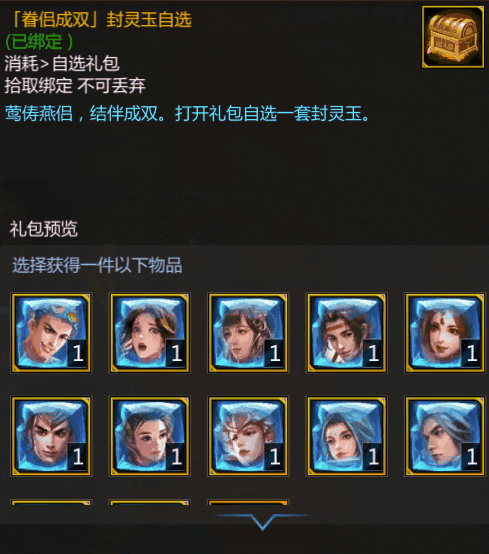Select the blue-haired smiling man jade icon
489x554 pixels.
[x=51, y=332]
